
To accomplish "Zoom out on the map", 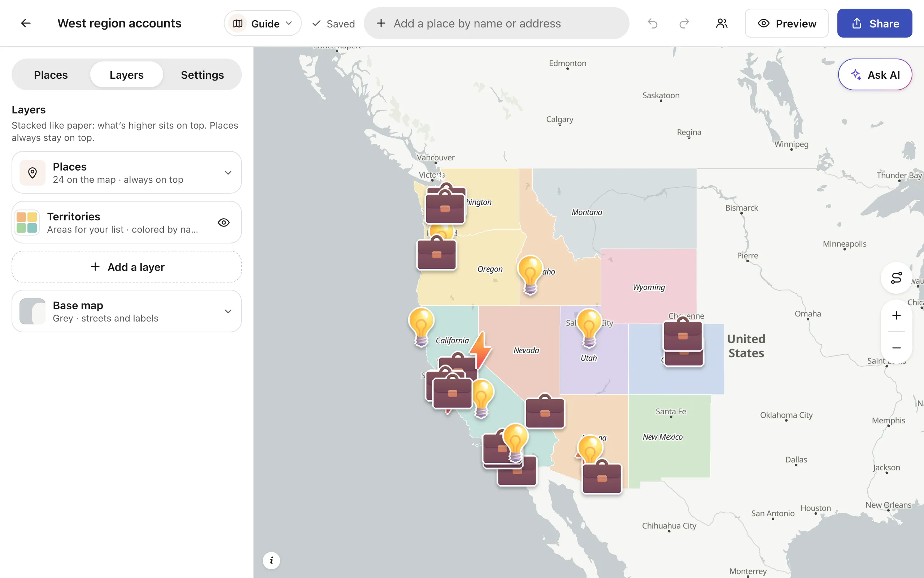I will [x=896, y=348].
